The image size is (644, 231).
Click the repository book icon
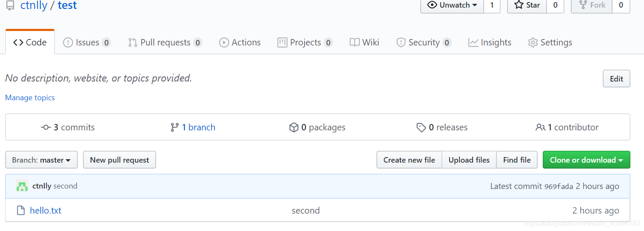click(x=10, y=6)
